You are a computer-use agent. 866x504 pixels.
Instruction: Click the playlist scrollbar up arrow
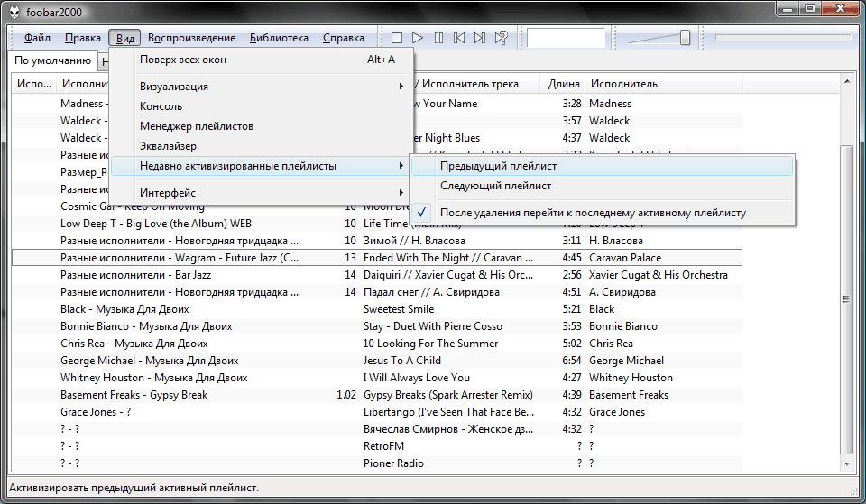pos(847,82)
